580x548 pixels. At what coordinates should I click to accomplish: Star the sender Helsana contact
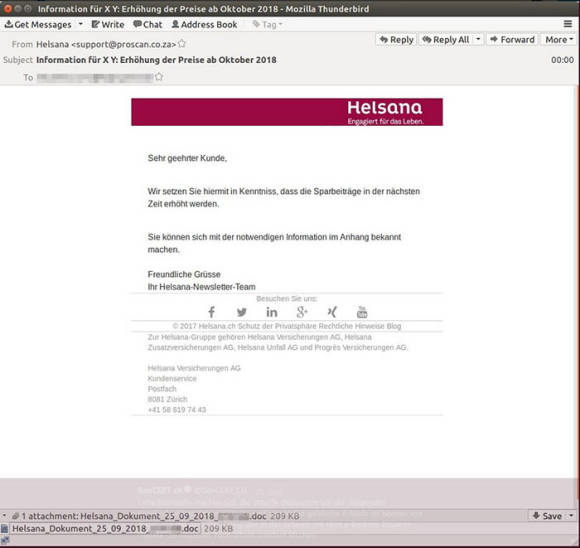(182, 44)
